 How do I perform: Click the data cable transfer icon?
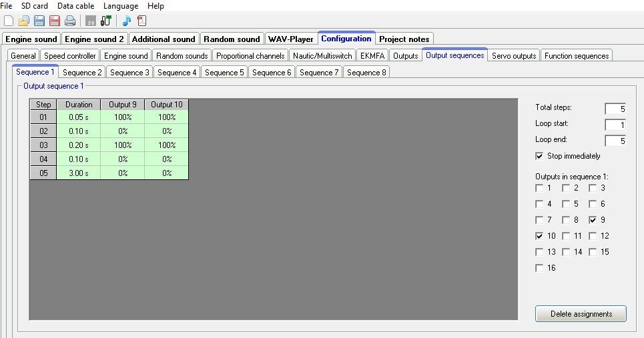pyautogui.click(x=105, y=21)
